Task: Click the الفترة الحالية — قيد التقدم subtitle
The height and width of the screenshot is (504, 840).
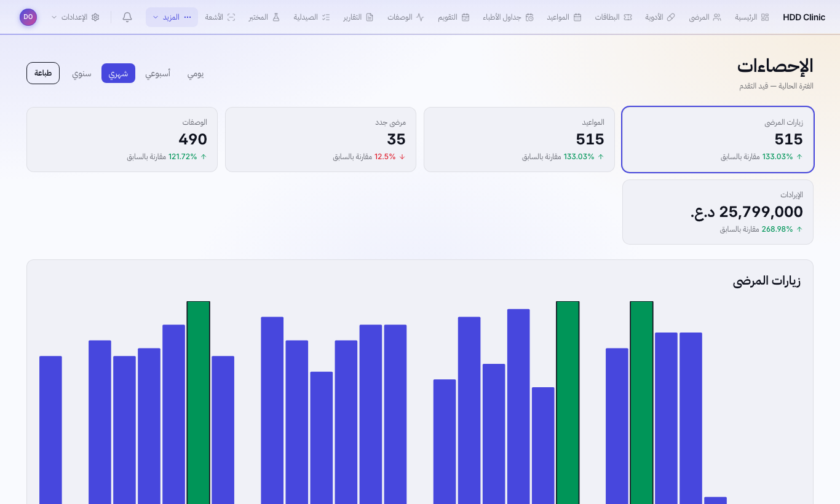Action: coord(776,86)
